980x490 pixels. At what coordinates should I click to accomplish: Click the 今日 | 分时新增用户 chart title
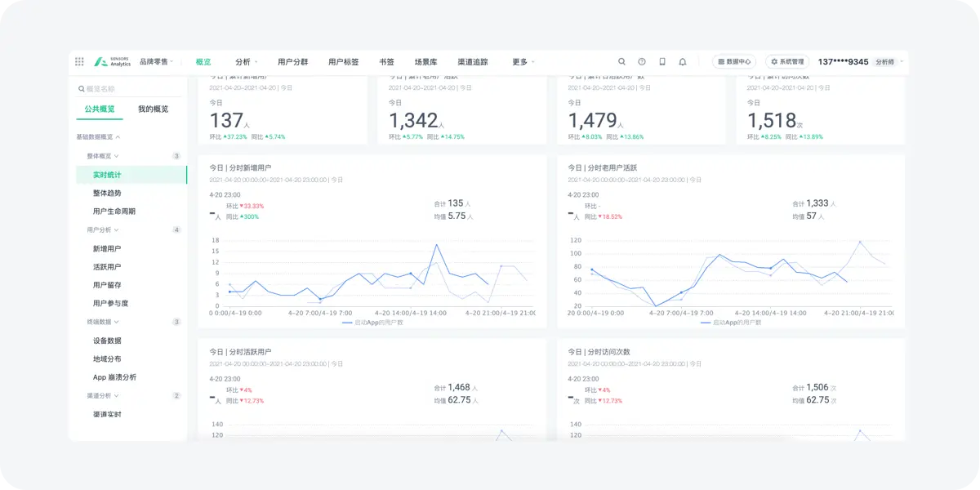(x=240, y=167)
